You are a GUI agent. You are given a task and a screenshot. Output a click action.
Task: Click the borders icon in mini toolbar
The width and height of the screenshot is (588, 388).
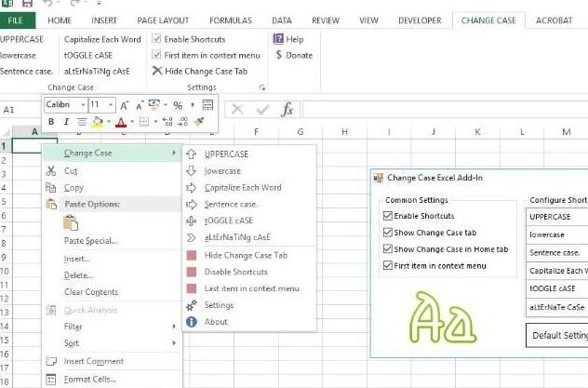[143, 122]
